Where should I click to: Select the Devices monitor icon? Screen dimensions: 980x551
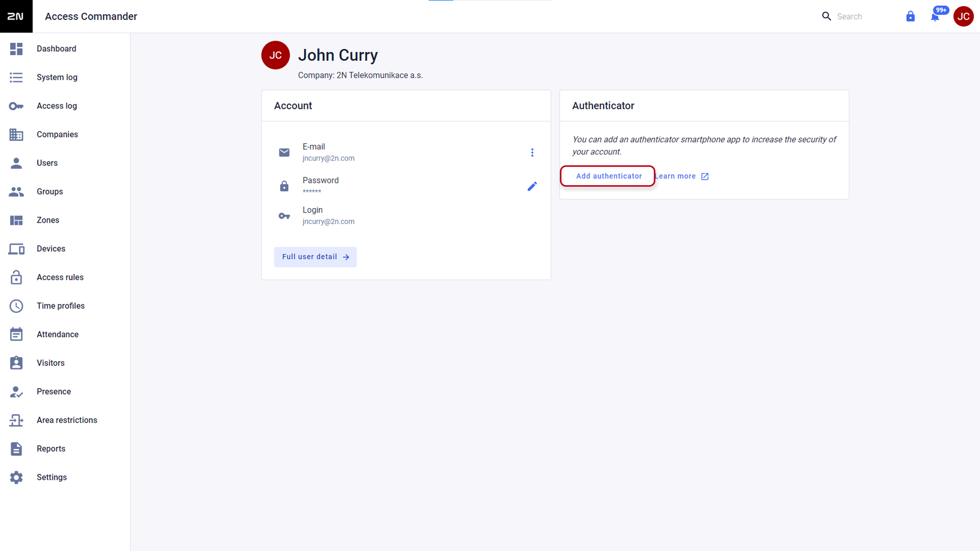click(16, 249)
